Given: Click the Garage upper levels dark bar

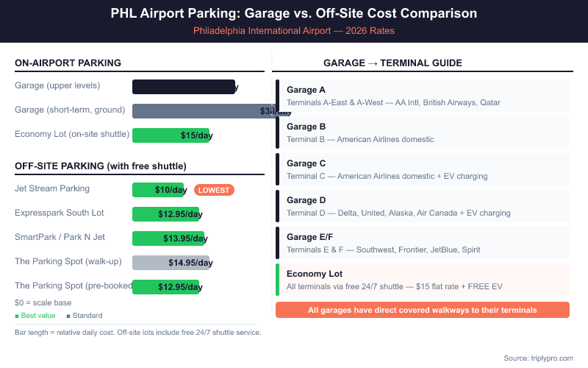Looking at the screenshot, I should click(x=184, y=87).
